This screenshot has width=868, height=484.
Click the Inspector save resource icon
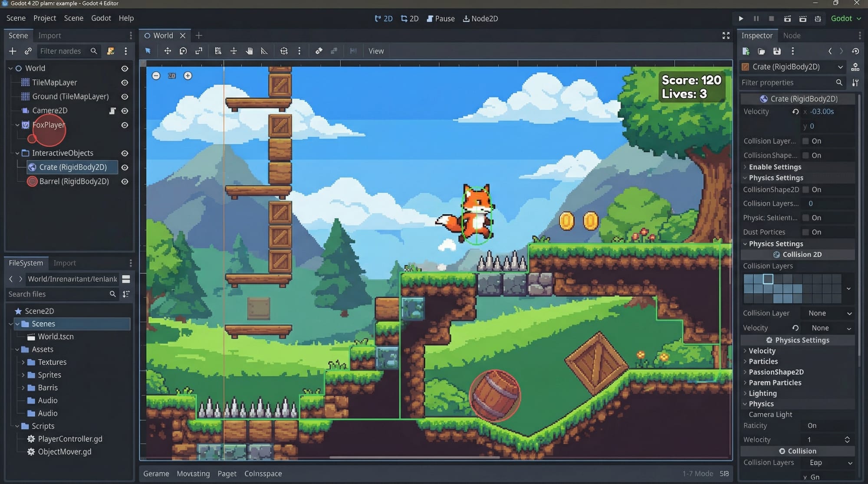777,51
